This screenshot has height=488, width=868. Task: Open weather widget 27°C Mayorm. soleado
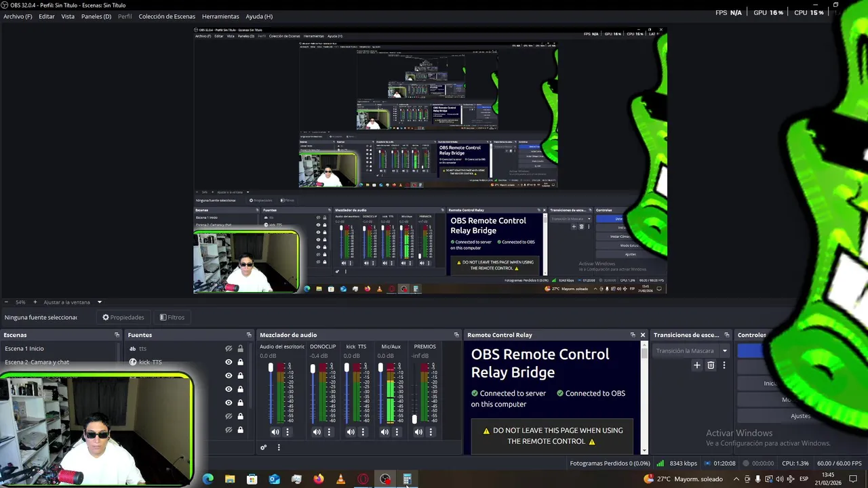684,479
